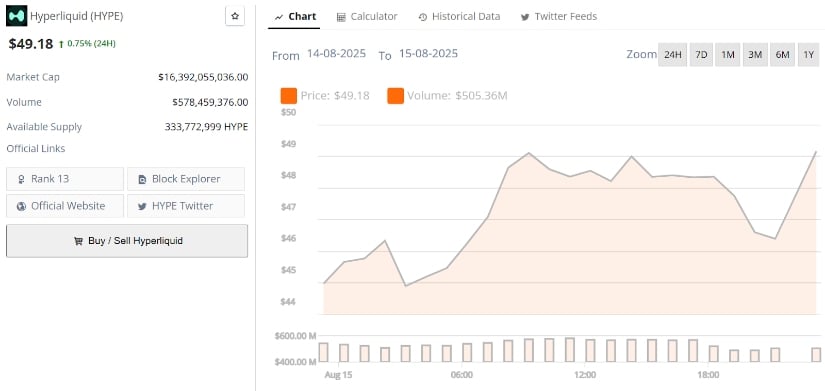Screen dimensions: 825x391
Task: Click the Rank 13 button
Action: coord(65,179)
